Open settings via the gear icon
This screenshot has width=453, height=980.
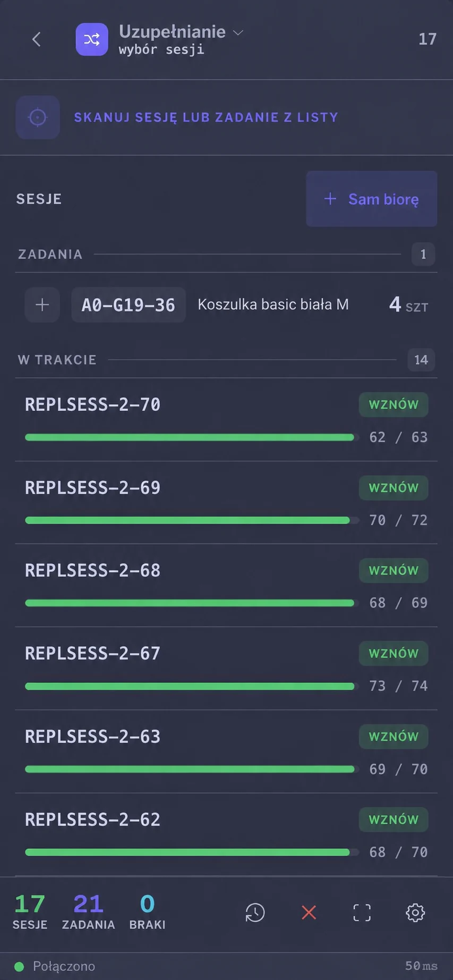415,913
